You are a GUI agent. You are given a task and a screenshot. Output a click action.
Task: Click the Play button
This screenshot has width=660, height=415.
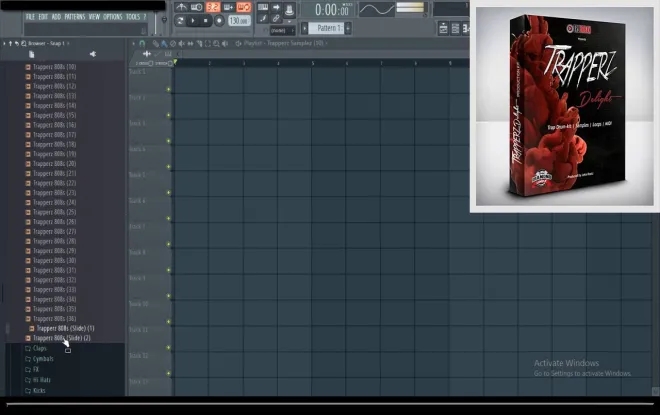[193, 20]
